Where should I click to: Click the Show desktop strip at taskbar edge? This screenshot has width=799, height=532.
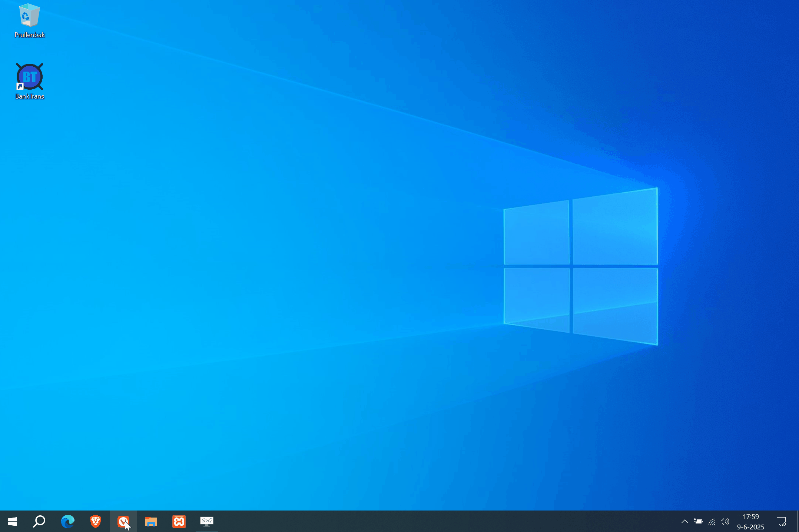tap(797, 522)
